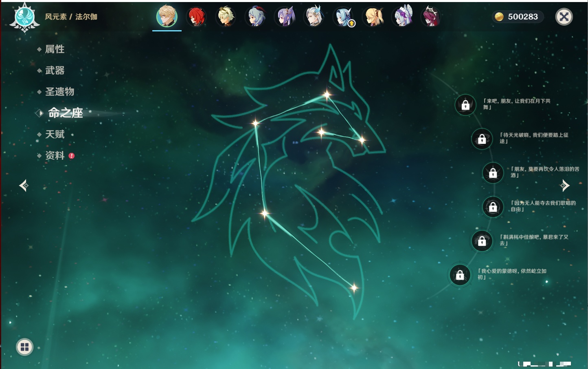This screenshot has height=369, width=588.
Task: Click the constellation name 「来吧, 朋友, 让我们在月下共舞」
Action: 517,104
